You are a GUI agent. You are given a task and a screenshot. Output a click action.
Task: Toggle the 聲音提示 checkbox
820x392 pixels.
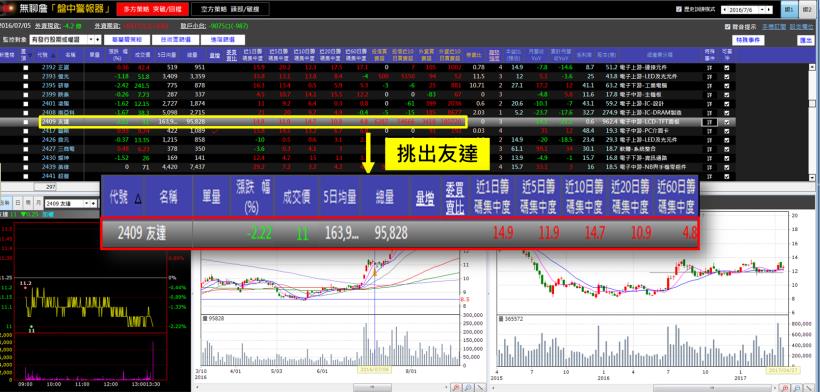pyautogui.click(x=727, y=27)
